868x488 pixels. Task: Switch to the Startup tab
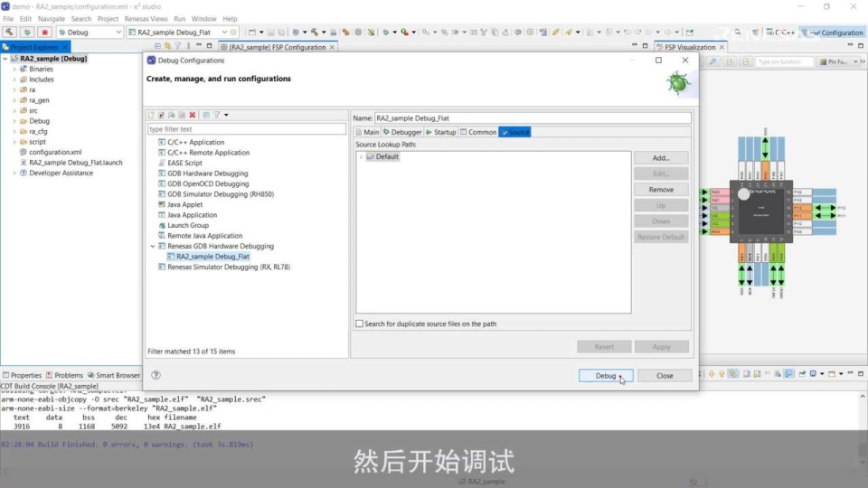coord(440,132)
